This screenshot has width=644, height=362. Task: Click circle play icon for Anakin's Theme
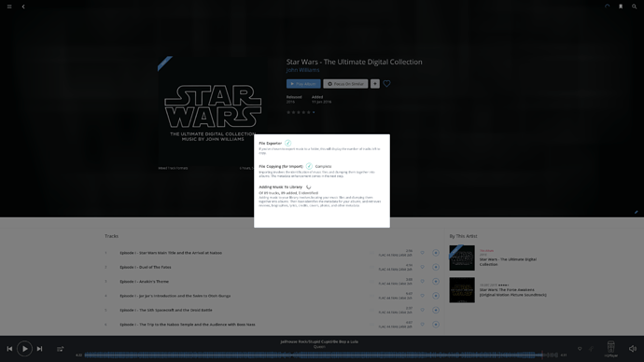[436, 282]
